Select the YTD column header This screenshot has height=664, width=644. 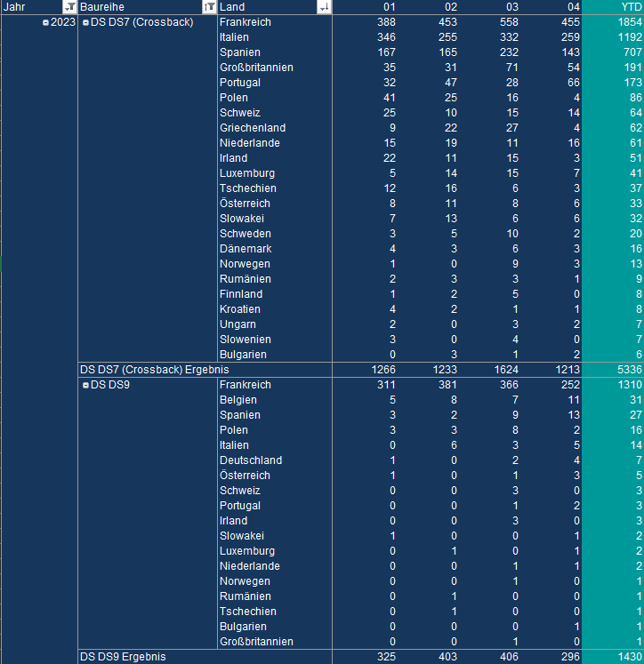[632, 7]
